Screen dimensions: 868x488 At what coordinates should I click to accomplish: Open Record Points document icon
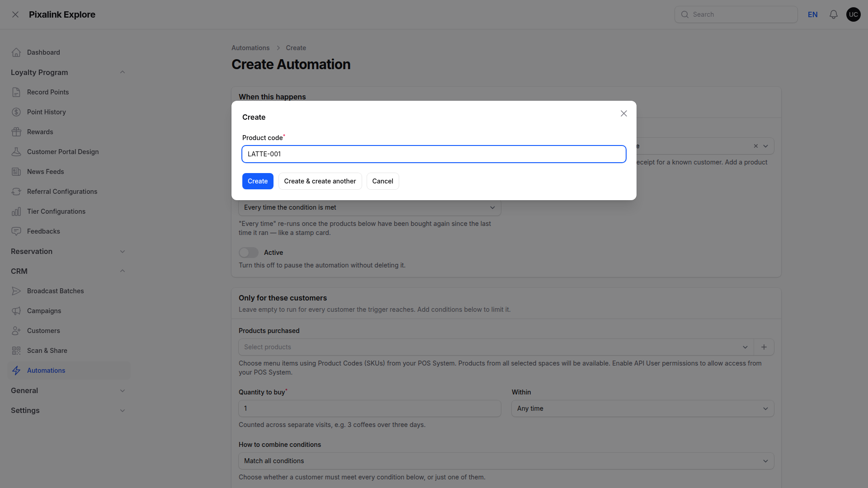[16, 92]
